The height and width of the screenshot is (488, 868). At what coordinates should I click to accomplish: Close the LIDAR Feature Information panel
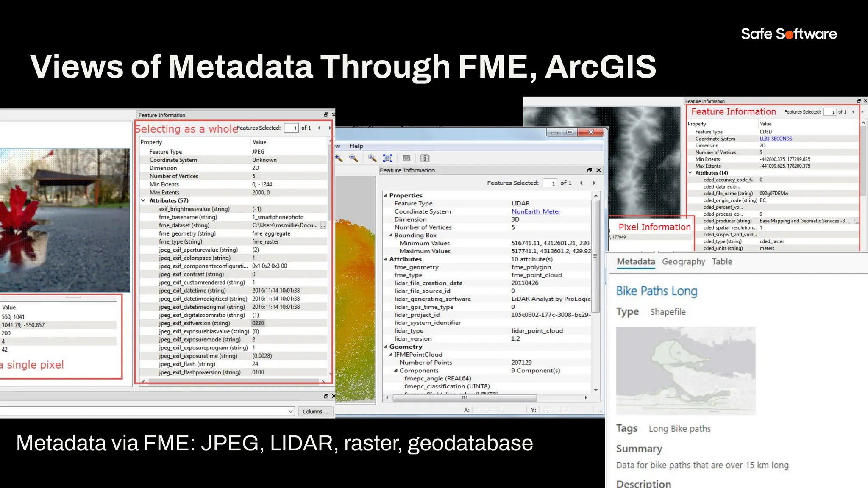coord(598,170)
